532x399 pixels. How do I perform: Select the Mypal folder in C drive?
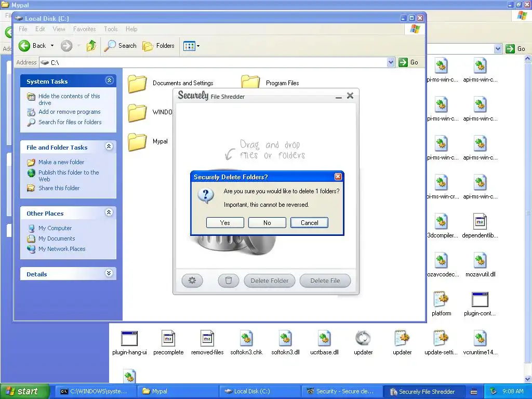coord(148,141)
